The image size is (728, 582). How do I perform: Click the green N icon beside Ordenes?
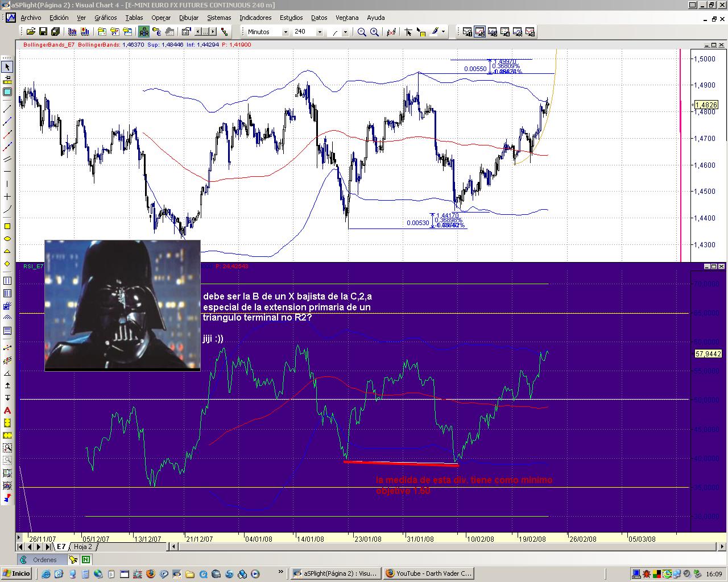pos(85,560)
